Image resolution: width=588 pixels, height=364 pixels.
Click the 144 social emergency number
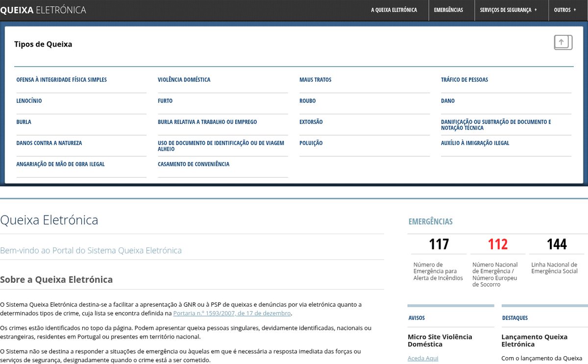(557, 244)
